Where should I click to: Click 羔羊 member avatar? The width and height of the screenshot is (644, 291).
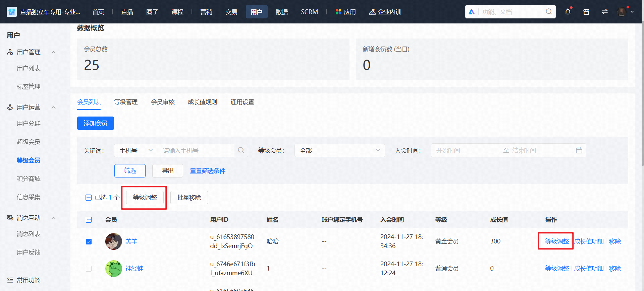(x=114, y=241)
